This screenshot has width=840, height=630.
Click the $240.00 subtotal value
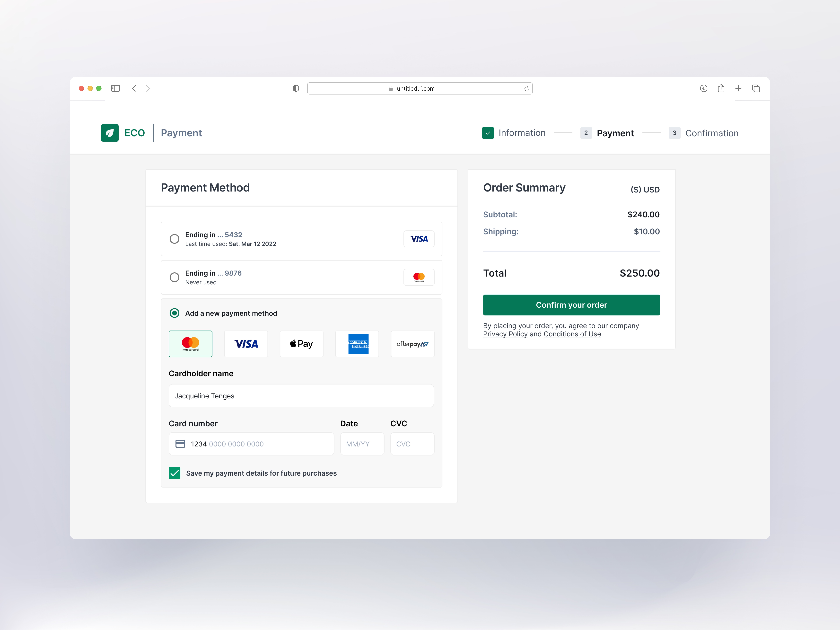click(644, 215)
